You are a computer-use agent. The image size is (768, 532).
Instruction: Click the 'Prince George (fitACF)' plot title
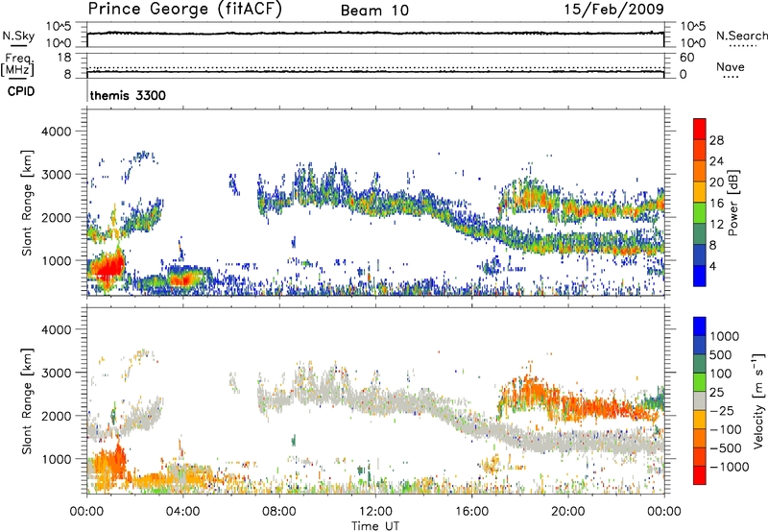click(184, 10)
